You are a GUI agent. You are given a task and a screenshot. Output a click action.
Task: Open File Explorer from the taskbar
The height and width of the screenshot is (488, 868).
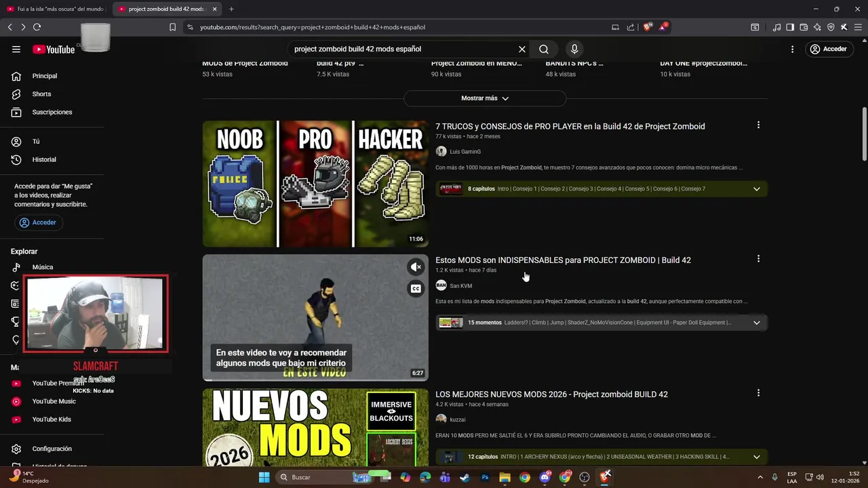(505, 477)
